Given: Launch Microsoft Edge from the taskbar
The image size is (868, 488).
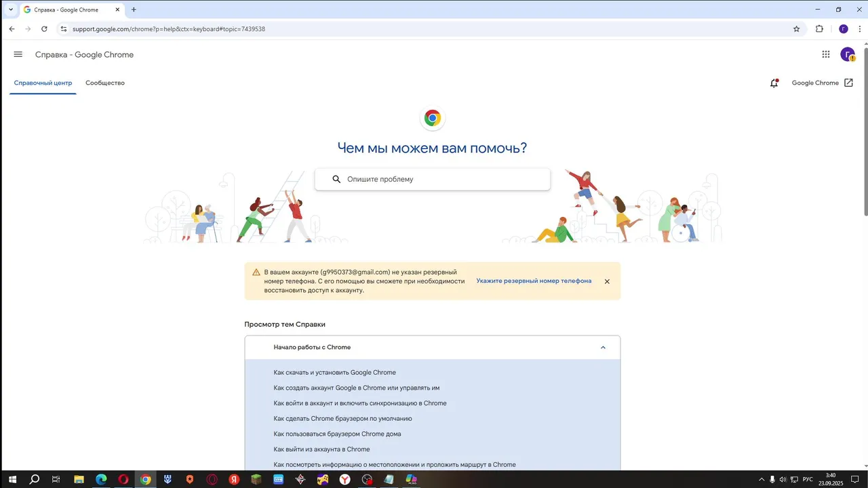Looking at the screenshot, I should pos(101,479).
